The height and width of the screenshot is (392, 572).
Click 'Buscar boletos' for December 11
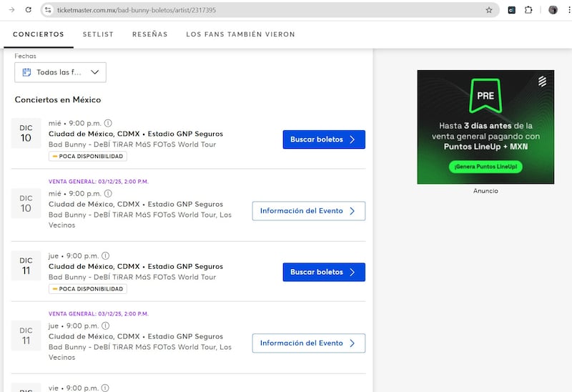point(323,272)
